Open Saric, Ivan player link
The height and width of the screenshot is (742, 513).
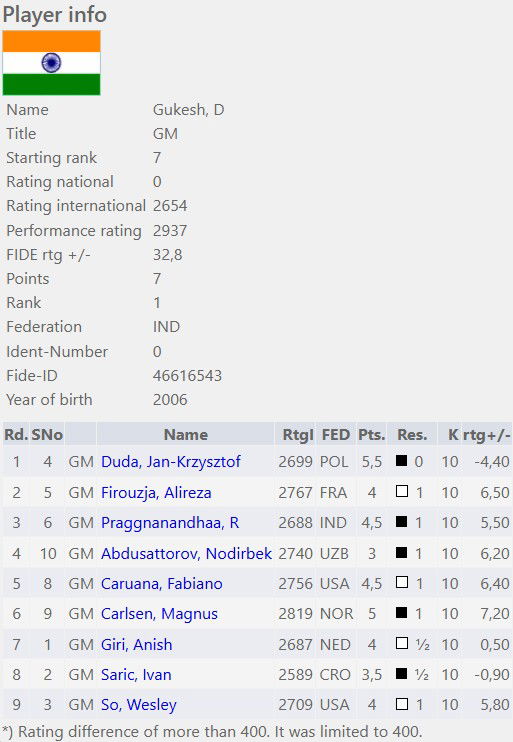[x=136, y=674]
